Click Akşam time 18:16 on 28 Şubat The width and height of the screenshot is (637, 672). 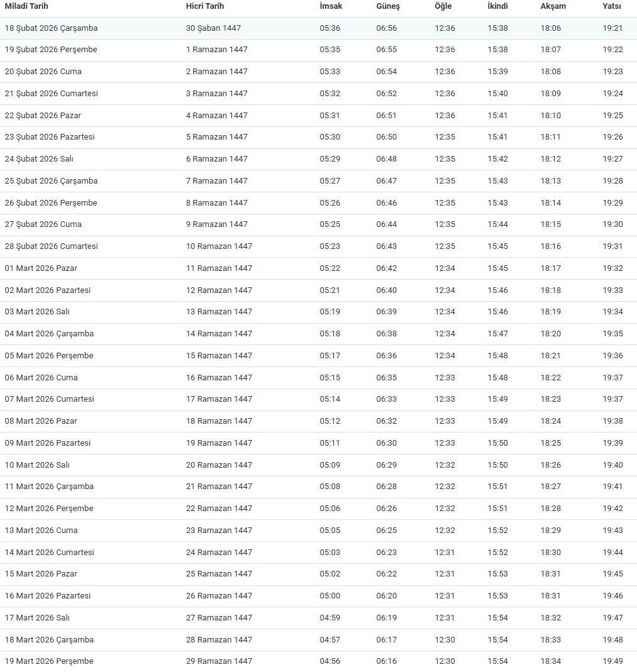click(550, 246)
